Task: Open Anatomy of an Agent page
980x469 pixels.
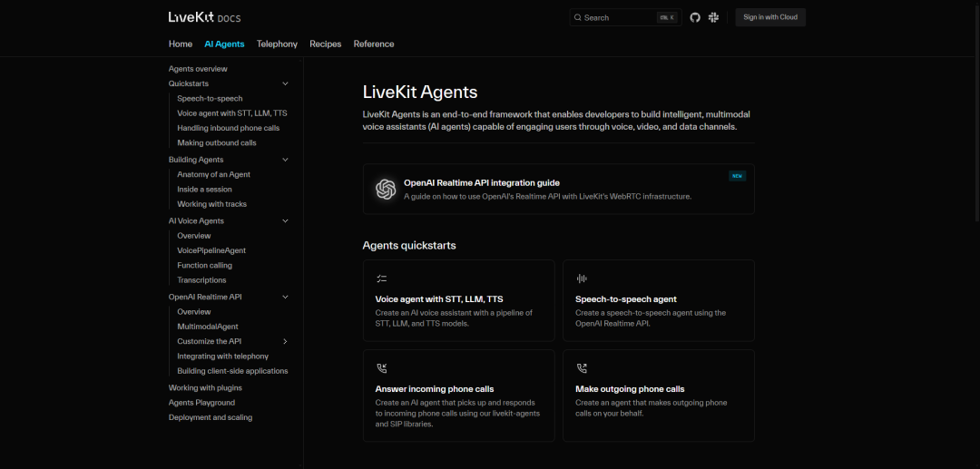Action: (214, 175)
